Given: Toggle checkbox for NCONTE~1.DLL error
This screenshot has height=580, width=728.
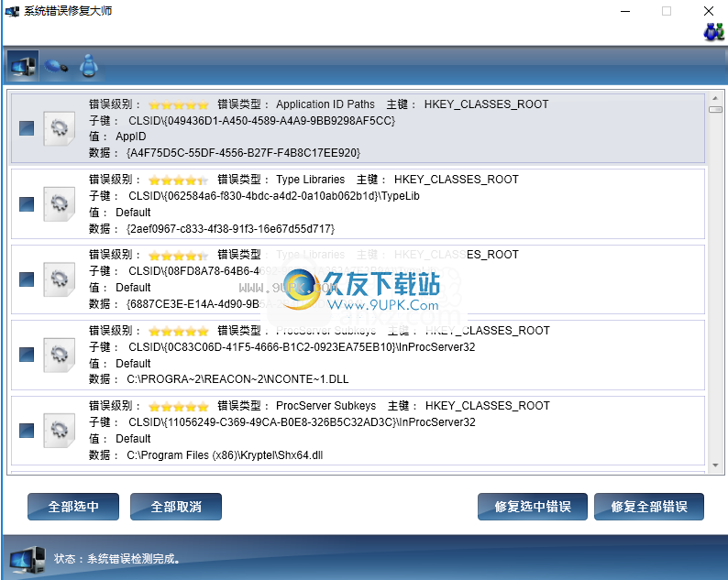Looking at the screenshot, I should pyautogui.click(x=27, y=355).
